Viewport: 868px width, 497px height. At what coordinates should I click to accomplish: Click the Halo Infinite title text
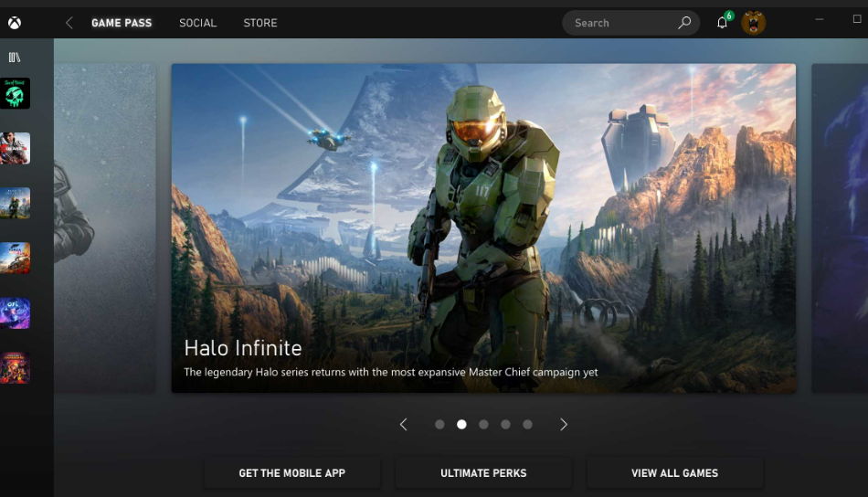tap(243, 348)
